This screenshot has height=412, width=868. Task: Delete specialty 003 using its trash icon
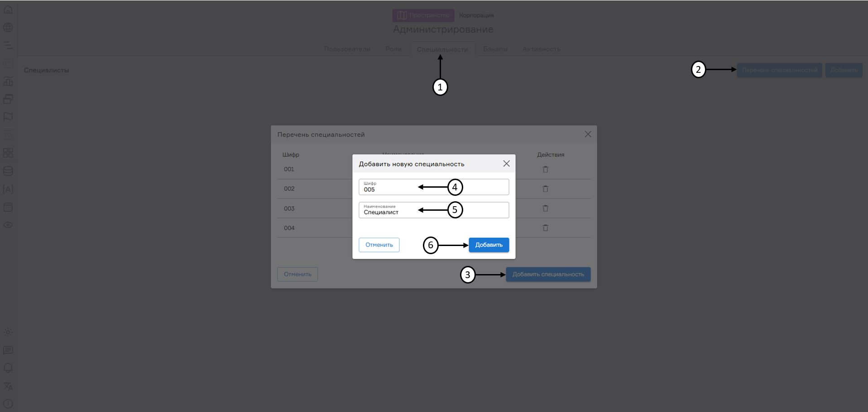point(545,208)
